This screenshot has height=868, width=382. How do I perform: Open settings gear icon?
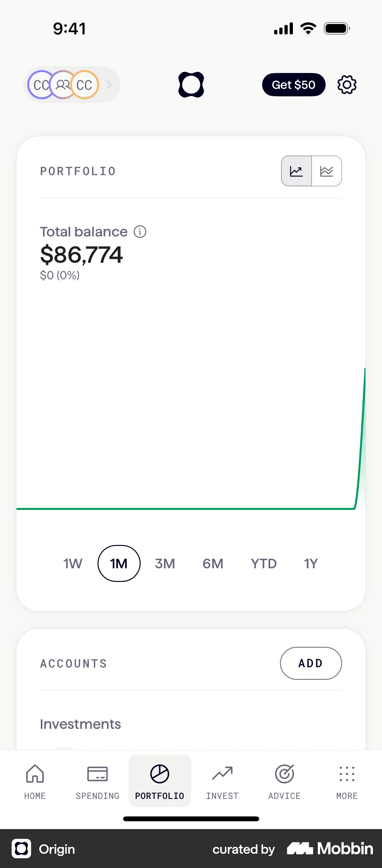pos(347,85)
